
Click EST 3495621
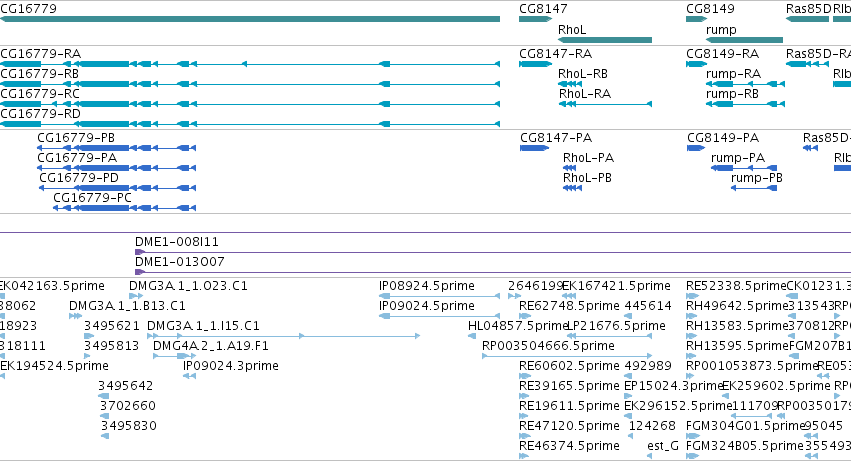88,336
